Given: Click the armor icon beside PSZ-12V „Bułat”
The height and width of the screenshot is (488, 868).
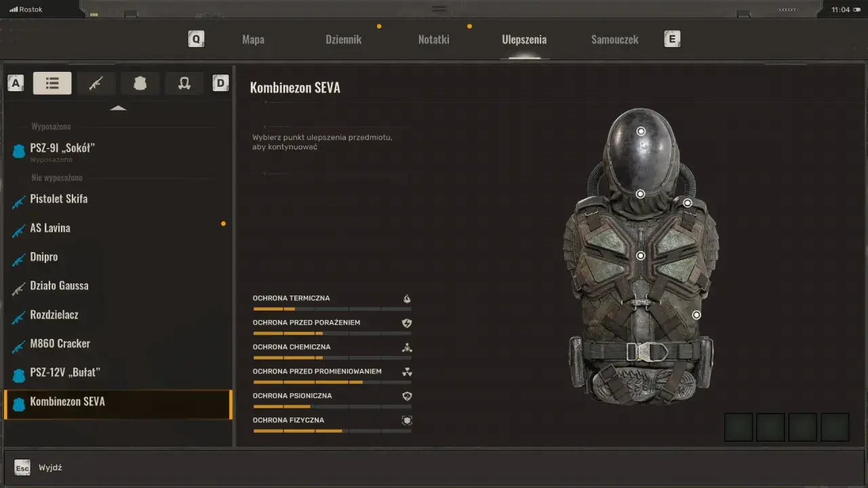Looking at the screenshot, I should 19,375.
